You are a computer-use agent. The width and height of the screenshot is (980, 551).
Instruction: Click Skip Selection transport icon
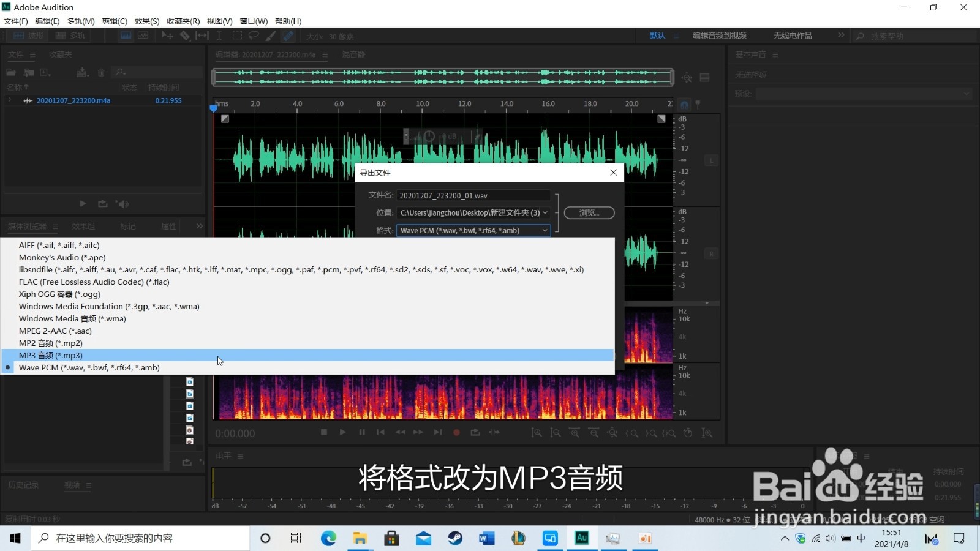coord(494,432)
